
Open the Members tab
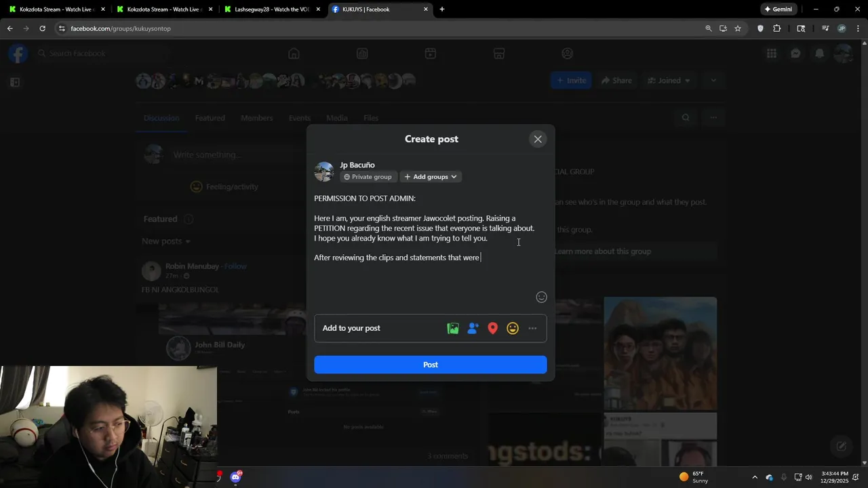coord(256,118)
